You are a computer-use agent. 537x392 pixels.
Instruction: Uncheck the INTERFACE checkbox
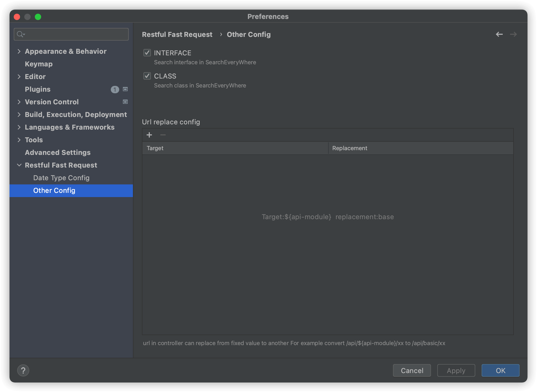[147, 53]
